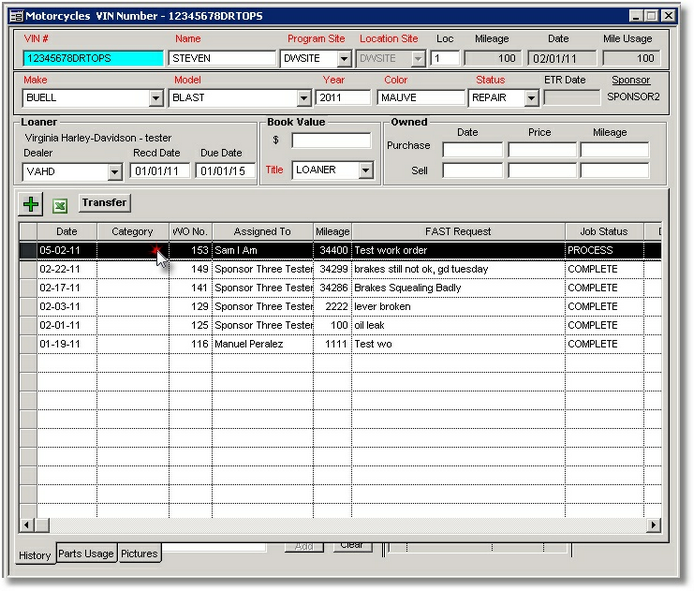Open the Program Site dropdown
Screen dimensions: 694x591
click(x=344, y=59)
